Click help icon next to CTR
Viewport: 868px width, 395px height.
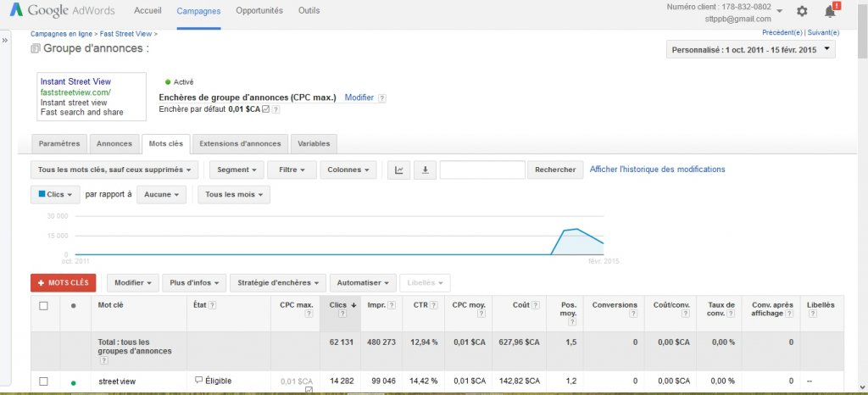pos(433,305)
